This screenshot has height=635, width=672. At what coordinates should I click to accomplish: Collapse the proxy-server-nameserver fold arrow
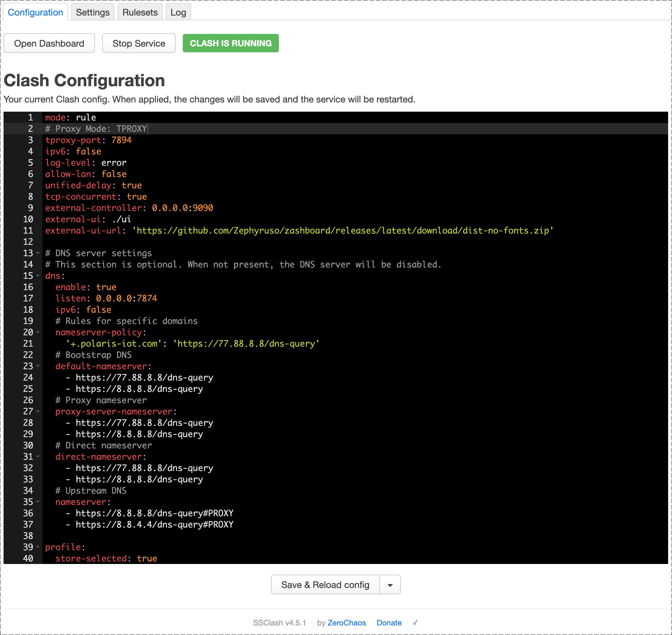[38, 411]
